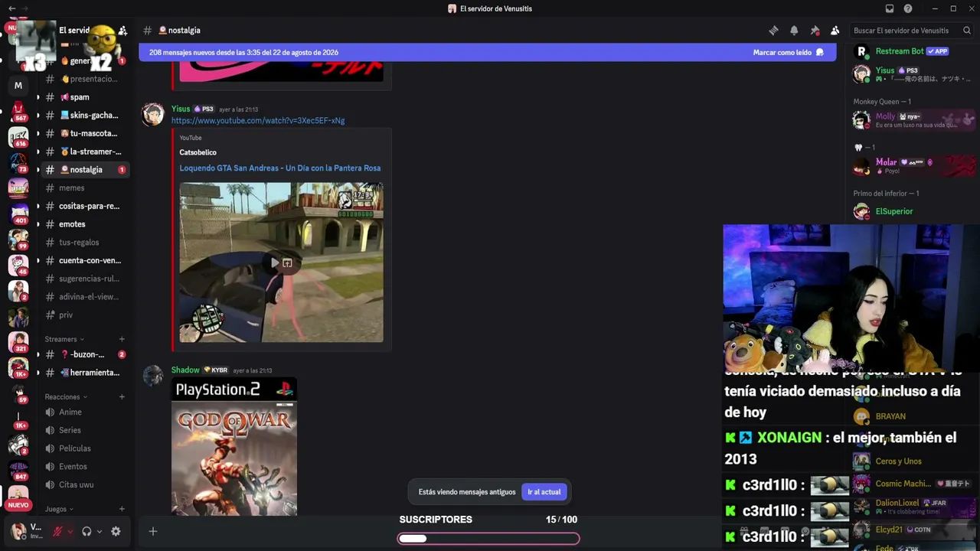Create channel in Juegos category
This screenshot has width=980, height=551.
coord(122,509)
